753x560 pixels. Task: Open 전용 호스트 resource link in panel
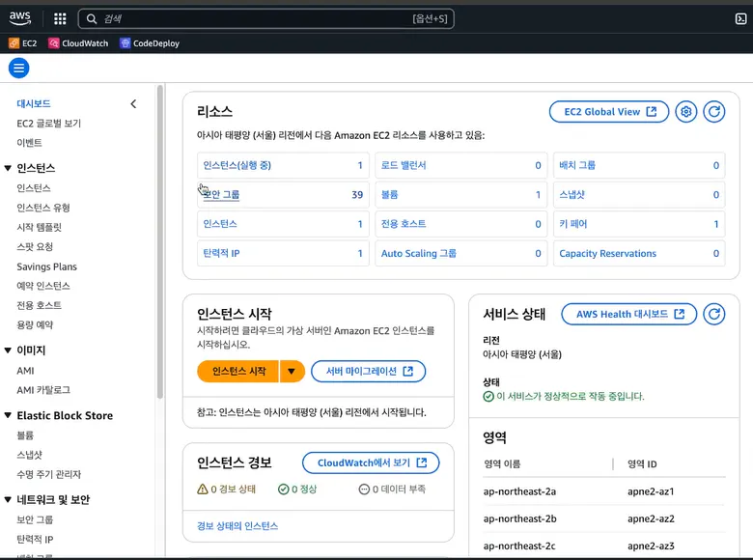404,224
